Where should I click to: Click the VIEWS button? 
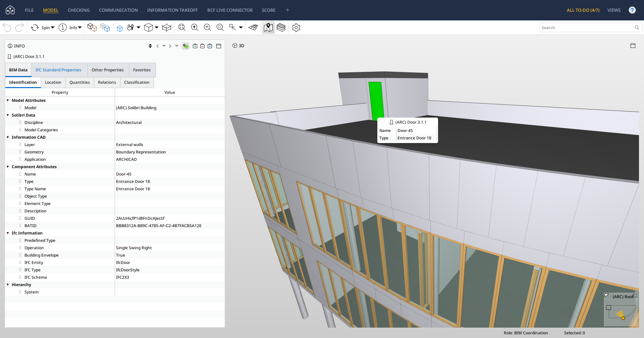pos(613,10)
